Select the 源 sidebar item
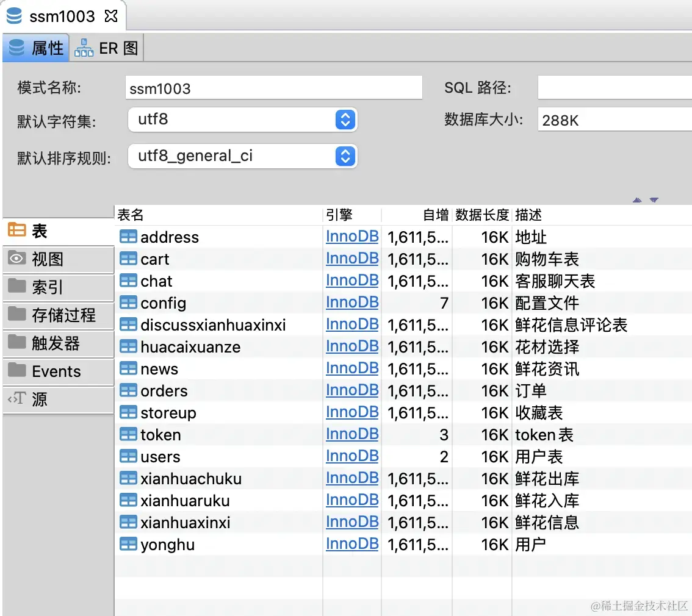 [x=58, y=399]
